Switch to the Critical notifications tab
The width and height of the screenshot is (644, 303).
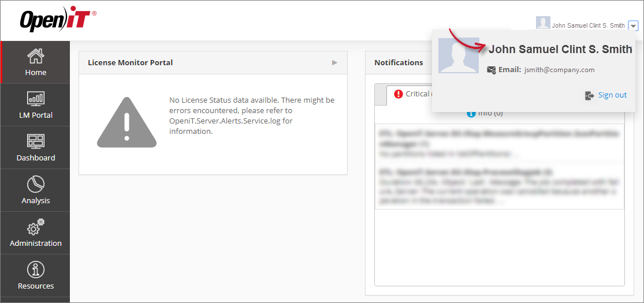[x=410, y=95]
